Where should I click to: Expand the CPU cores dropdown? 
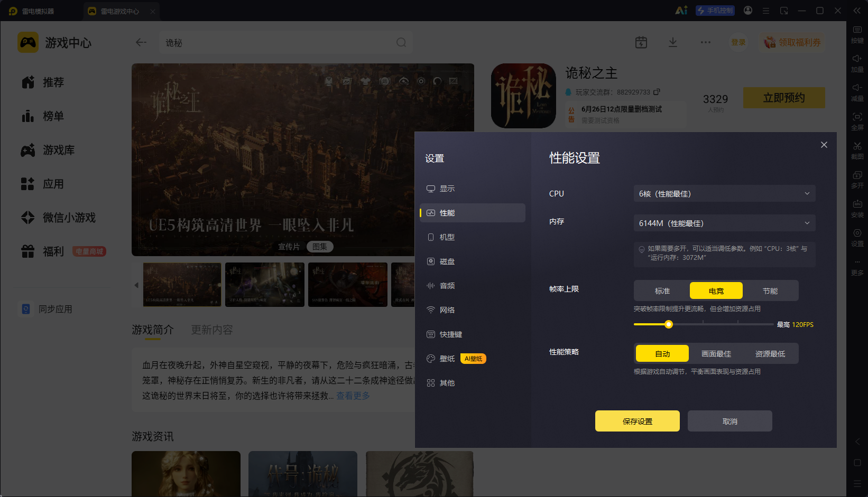coord(724,194)
